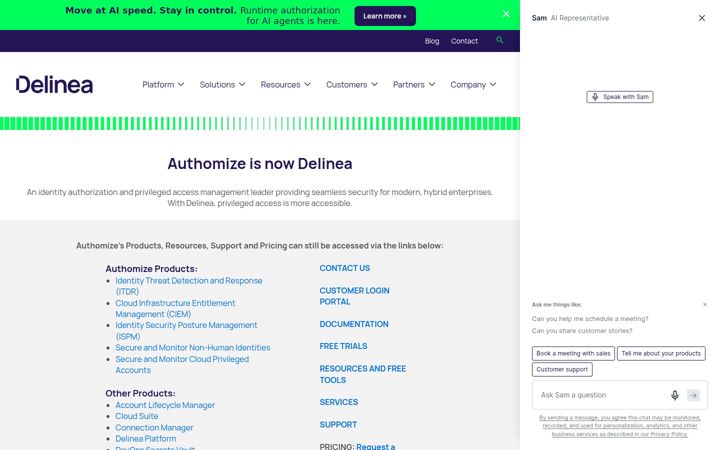Open Secure and Monitor Cloud Privileged Accounts
The width and height of the screenshot is (720, 450).
[x=182, y=365]
